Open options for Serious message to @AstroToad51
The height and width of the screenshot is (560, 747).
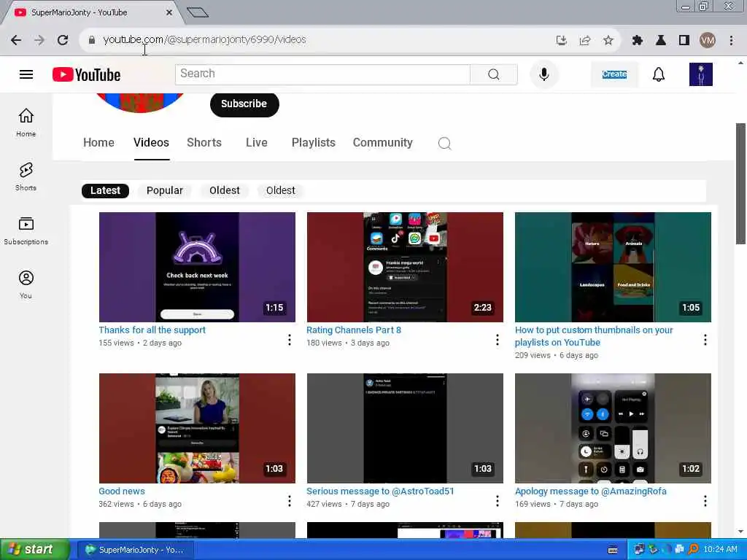tap(498, 500)
